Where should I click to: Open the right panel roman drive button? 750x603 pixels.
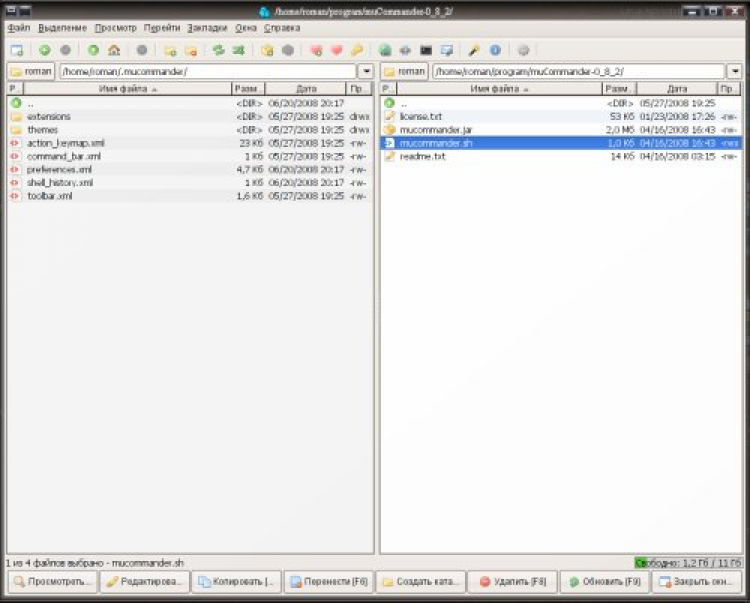(404, 72)
